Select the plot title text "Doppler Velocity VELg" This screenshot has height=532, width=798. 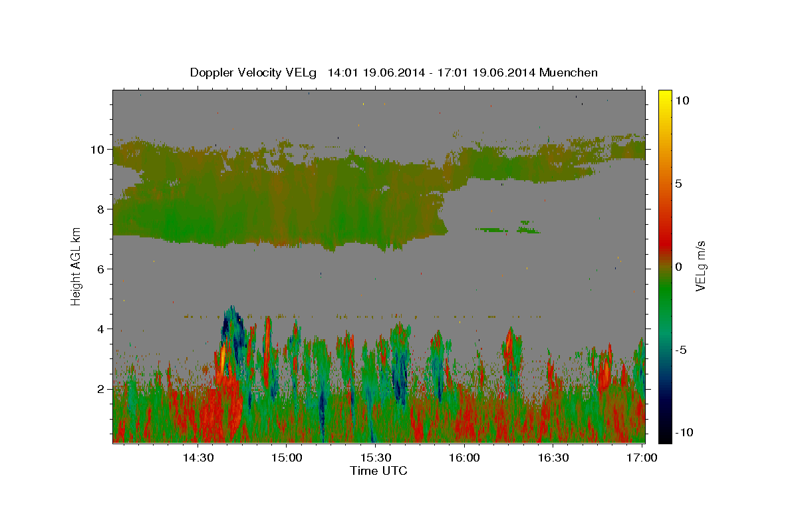coord(253,72)
